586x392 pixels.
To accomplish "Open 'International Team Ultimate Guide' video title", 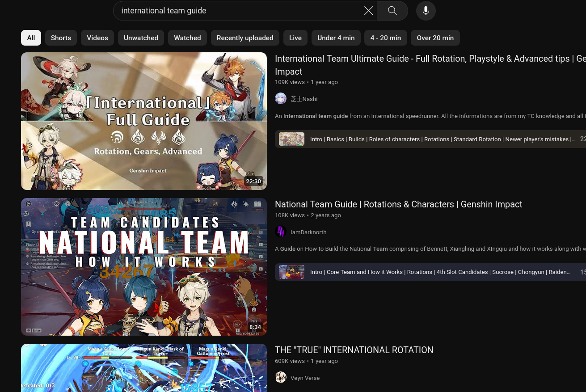I will (430, 65).
